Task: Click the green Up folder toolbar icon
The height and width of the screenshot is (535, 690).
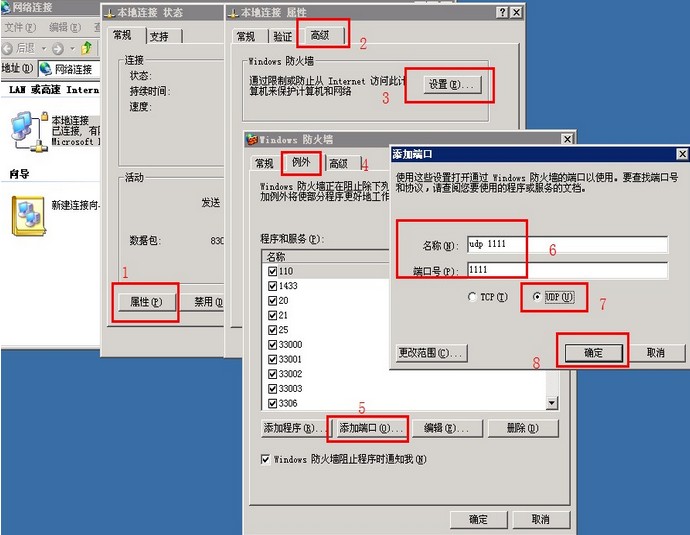Action: [x=88, y=48]
